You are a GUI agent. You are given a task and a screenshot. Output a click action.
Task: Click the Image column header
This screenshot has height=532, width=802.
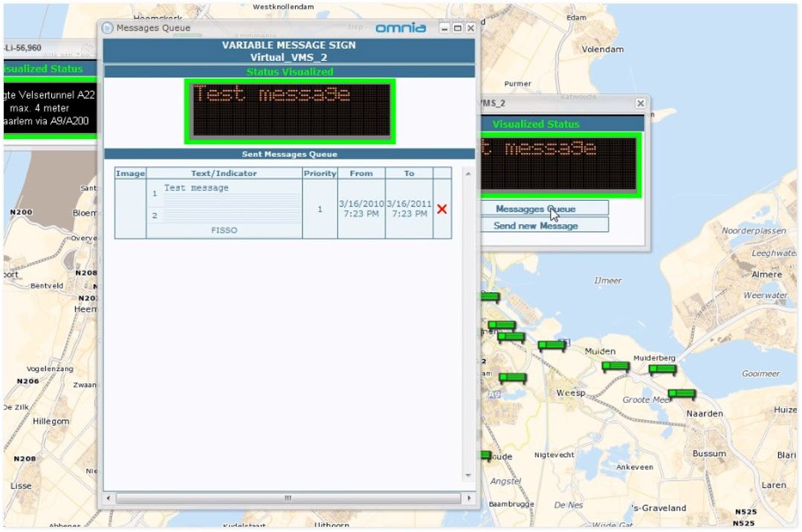pos(130,173)
